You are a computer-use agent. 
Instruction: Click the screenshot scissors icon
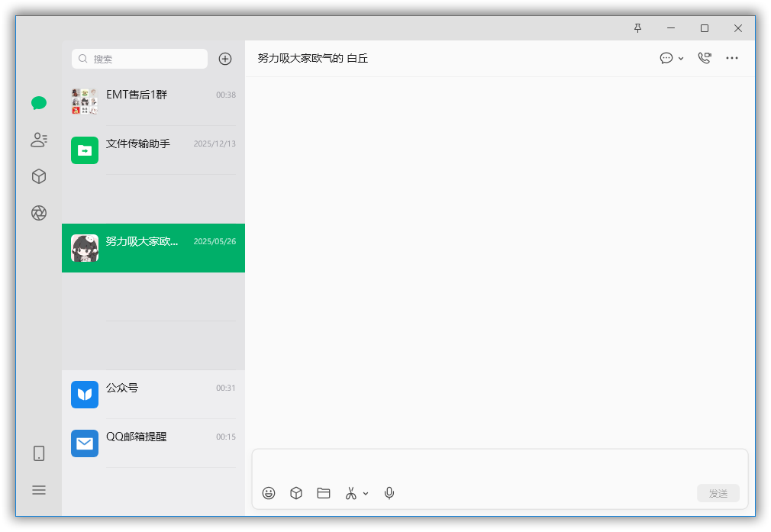click(350, 493)
